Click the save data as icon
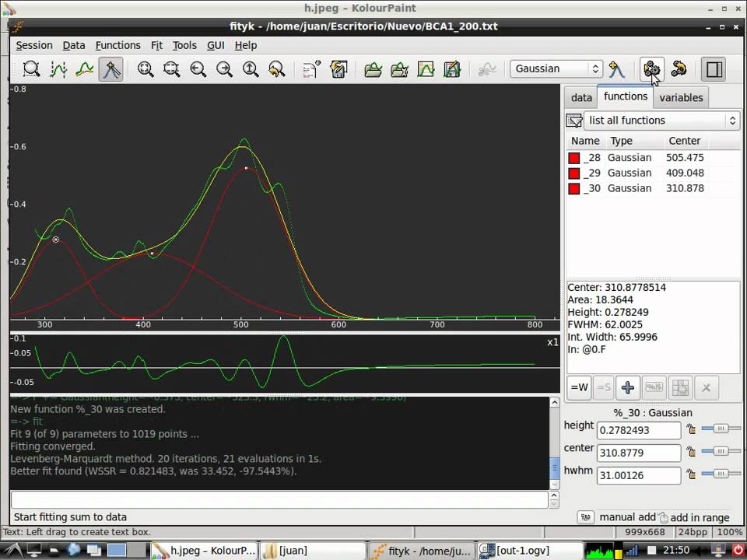This screenshot has height=560, width=747. click(x=452, y=69)
